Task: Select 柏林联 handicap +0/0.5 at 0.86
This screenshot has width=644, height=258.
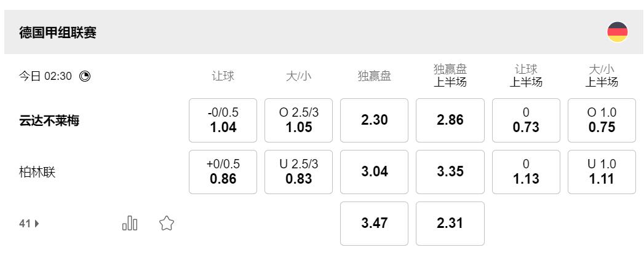Action: coord(223,172)
